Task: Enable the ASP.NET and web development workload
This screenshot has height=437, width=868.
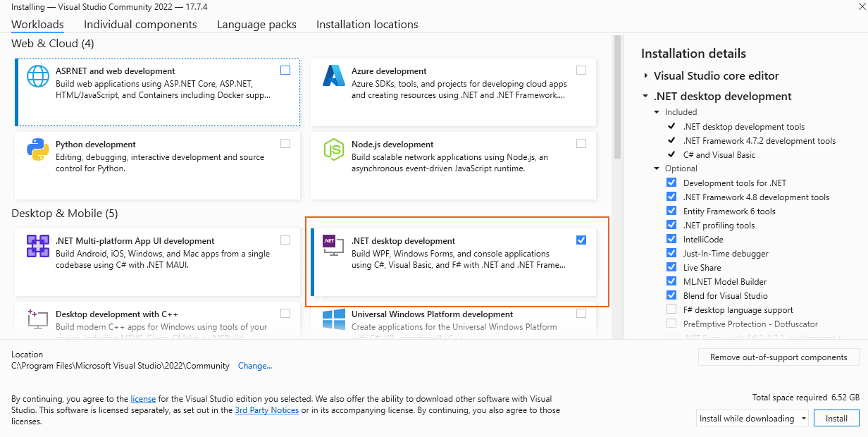Action: point(285,70)
